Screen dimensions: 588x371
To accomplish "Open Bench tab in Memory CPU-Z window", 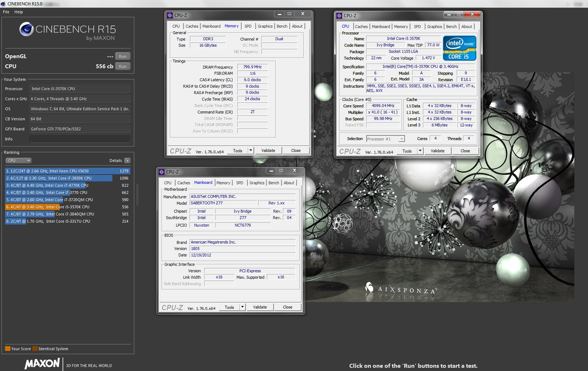I will 282,26.
